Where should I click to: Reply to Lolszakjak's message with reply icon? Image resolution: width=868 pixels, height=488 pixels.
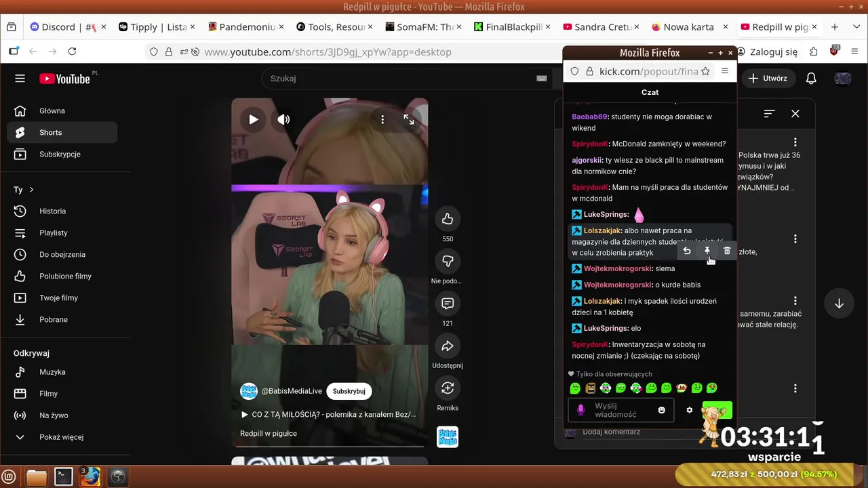687,251
